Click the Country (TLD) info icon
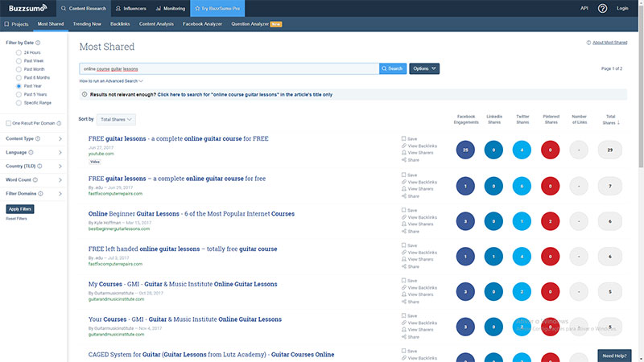Image resolution: width=644 pixels, height=362 pixels. point(39,167)
